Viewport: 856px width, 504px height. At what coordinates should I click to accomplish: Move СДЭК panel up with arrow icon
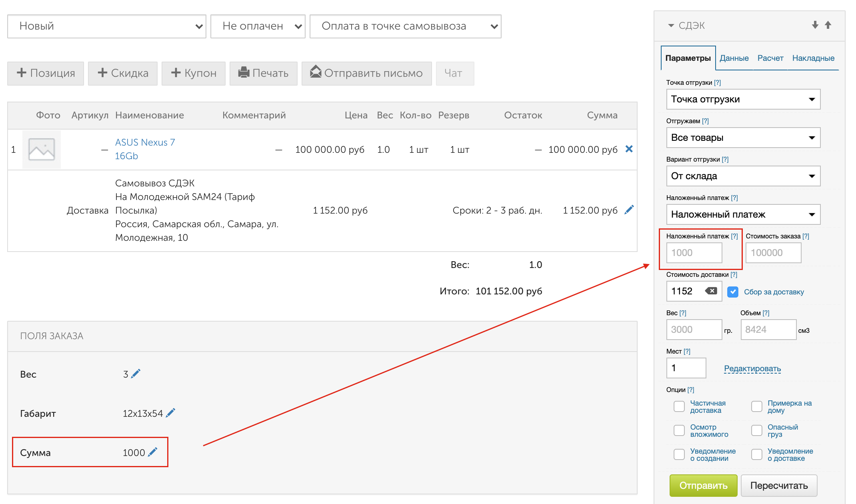click(x=828, y=25)
